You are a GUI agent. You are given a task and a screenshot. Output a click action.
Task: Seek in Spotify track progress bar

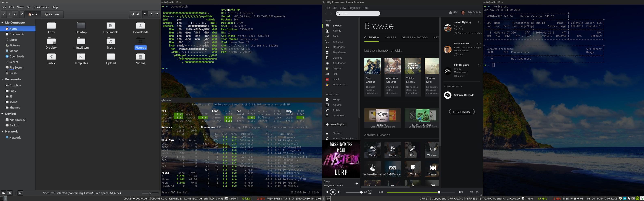point(421,192)
